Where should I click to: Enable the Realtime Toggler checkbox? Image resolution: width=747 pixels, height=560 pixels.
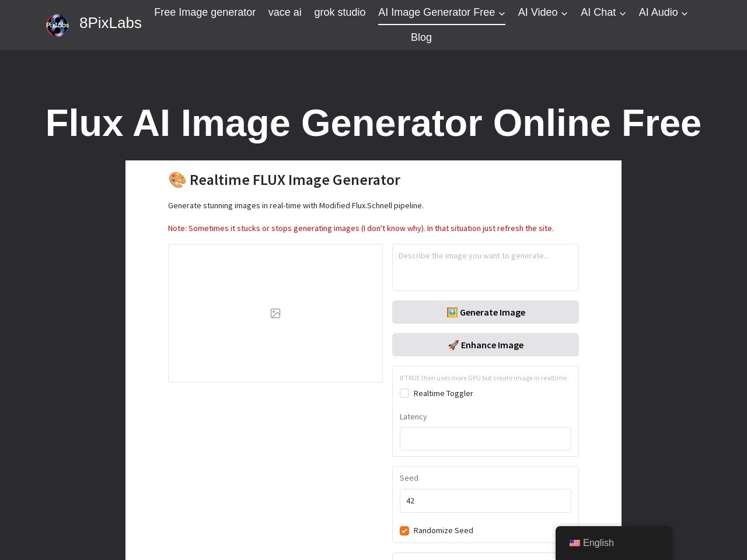click(x=404, y=393)
